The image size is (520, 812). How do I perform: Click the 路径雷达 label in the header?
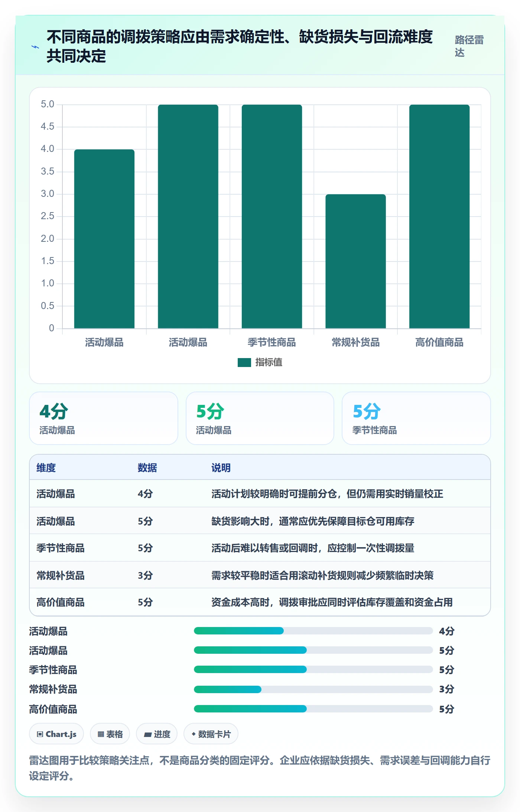point(469,46)
